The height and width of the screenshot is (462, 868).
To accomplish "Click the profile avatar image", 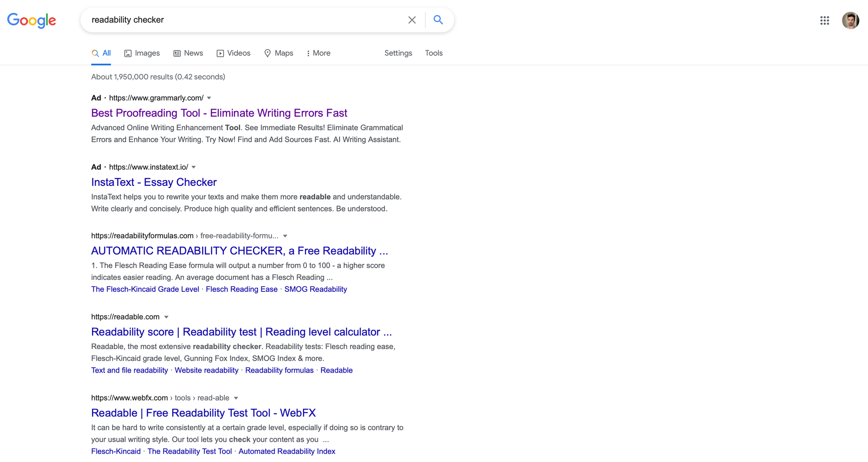I will coord(851,20).
